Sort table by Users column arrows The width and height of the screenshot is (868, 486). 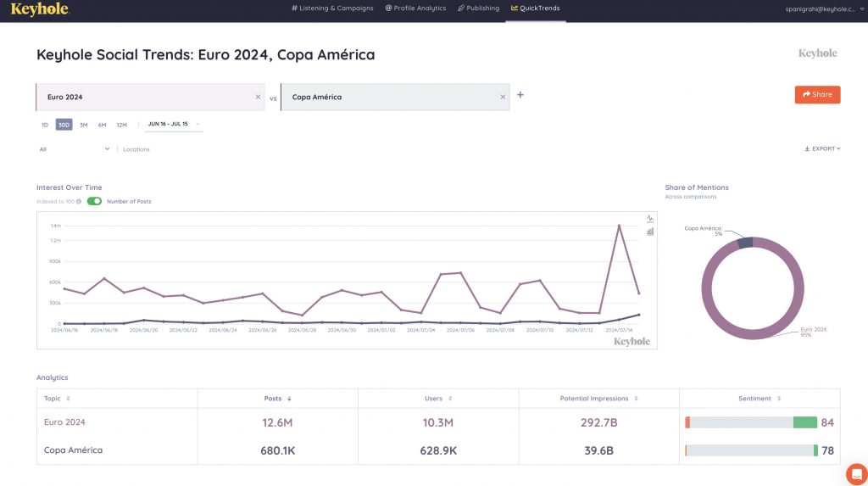coord(450,399)
